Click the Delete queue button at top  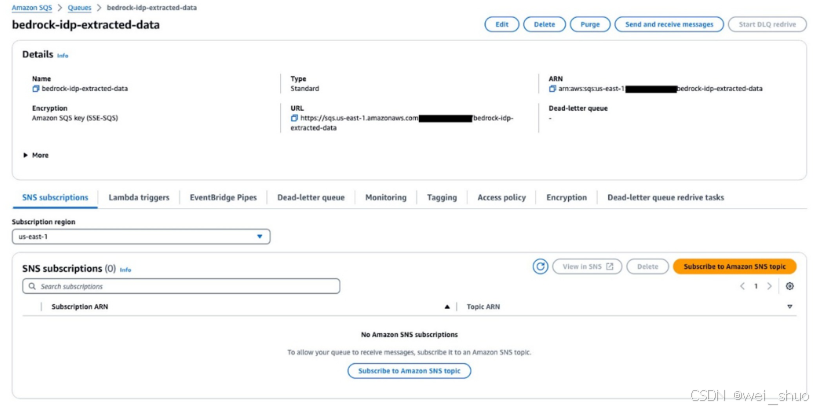pyautogui.click(x=545, y=25)
